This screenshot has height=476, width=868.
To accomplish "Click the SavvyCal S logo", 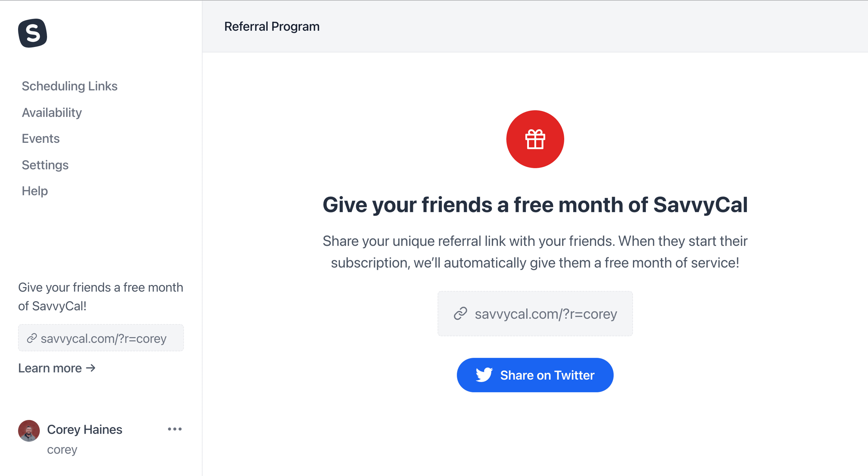I will pyautogui.click(x=33, y=33).
